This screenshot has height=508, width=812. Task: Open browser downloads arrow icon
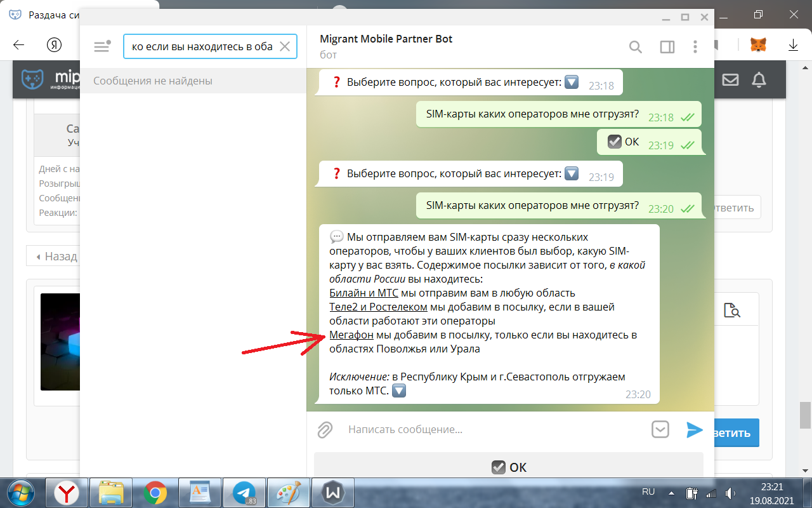pyautogui.click(x=793, y=45)
